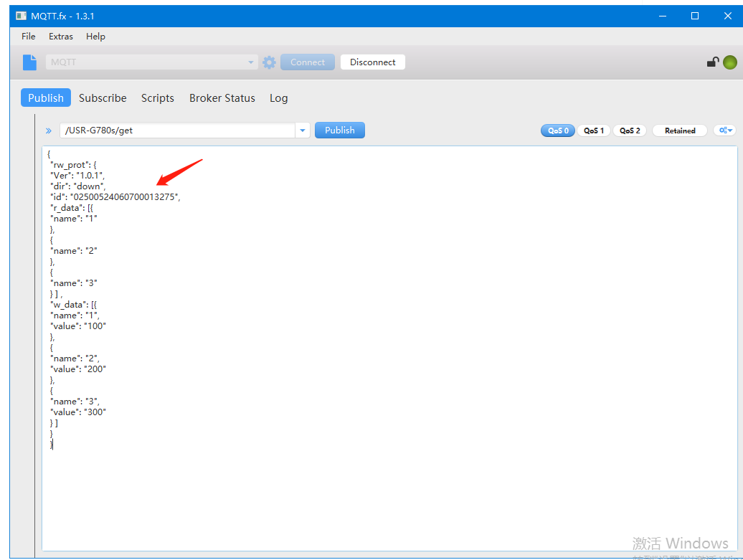Screen dimensions: 743x560
Task: Close the MQTT.fx window
Action: 728,16
